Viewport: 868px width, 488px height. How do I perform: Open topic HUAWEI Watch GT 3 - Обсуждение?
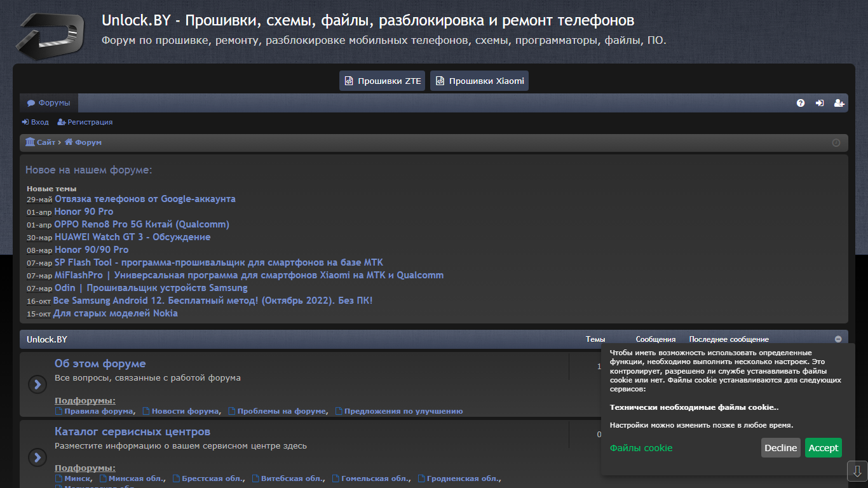pos(132,237)
